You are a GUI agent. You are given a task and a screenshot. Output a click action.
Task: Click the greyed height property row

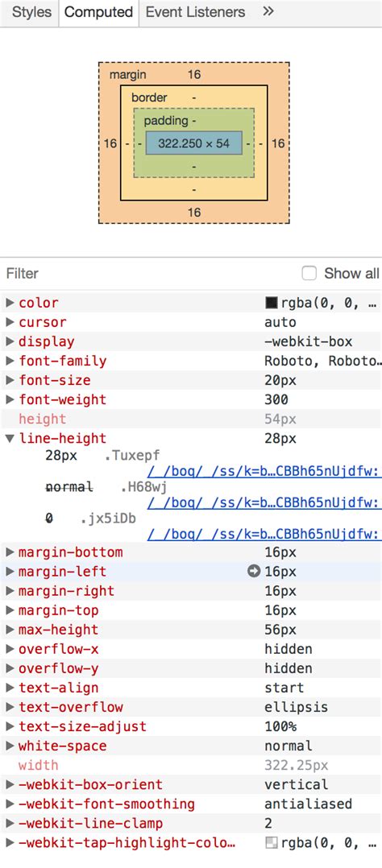[x=191, y=419]
